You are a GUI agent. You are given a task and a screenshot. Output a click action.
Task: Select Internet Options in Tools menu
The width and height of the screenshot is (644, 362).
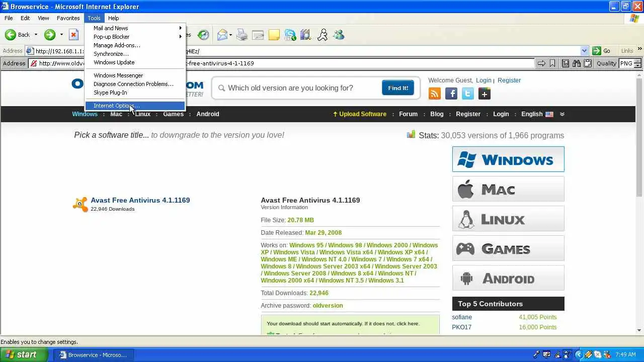pyautogui.click(x=135, y=106)
